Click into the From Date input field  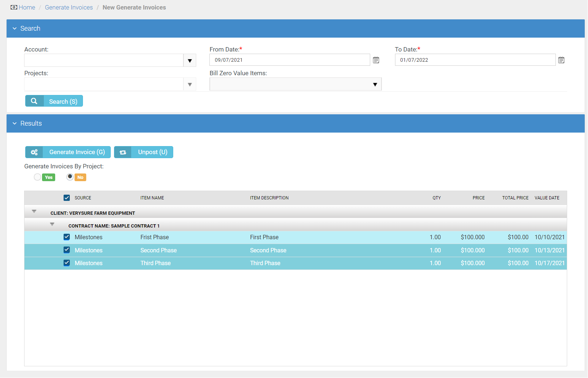click(289, 60)
